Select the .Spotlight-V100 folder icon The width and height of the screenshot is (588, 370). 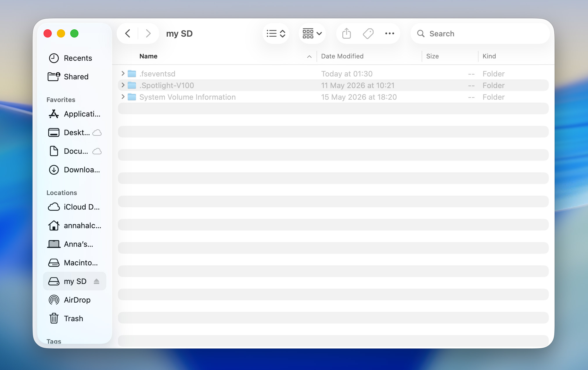pyautogui.click(x=132, y=85)
